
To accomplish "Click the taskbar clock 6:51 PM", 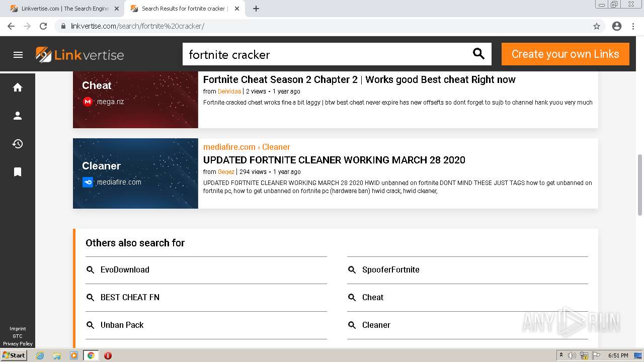I will point(618,355).
